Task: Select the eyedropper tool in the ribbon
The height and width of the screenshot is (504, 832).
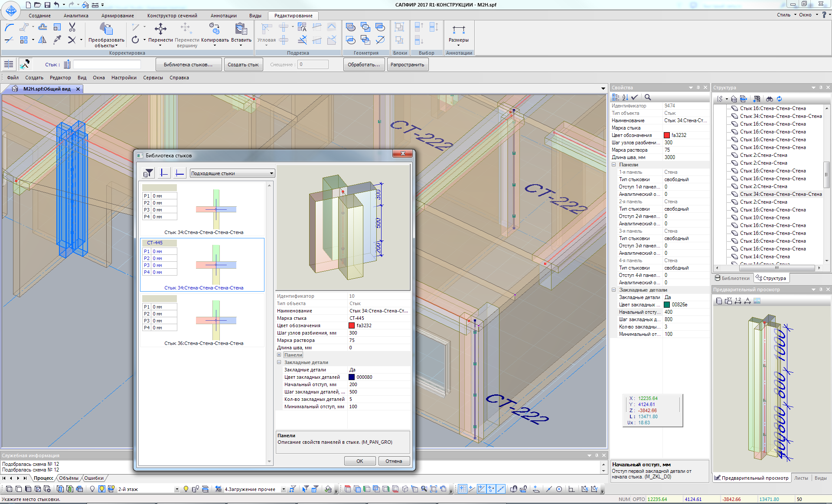Action: [57, 40]
